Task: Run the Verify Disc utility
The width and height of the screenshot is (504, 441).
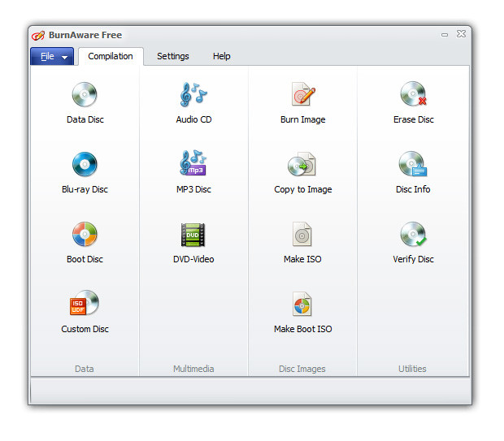Action: (413, 234)
